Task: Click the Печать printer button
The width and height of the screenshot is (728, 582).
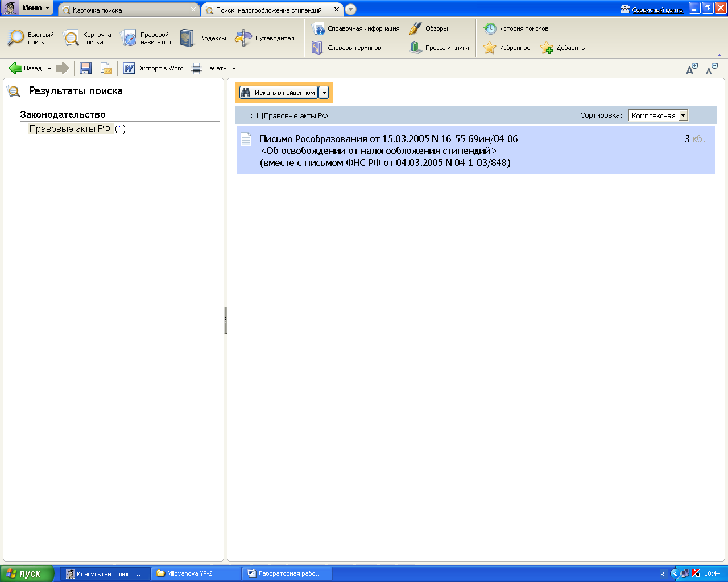Action: (208, 68)
